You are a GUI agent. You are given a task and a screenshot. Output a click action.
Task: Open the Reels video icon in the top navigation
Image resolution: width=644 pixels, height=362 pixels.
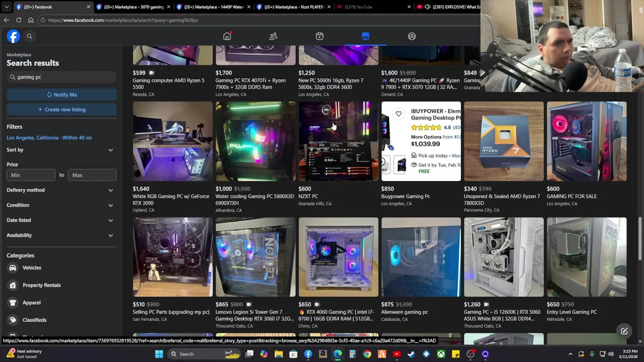[x=319, y=36]
